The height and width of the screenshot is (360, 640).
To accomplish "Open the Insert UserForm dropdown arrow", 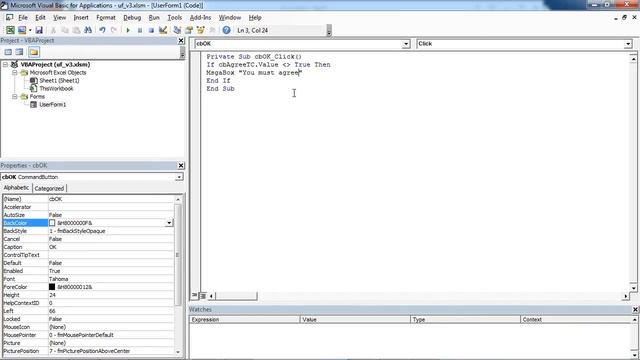I will pyautogui.click(x=30, y=30).
